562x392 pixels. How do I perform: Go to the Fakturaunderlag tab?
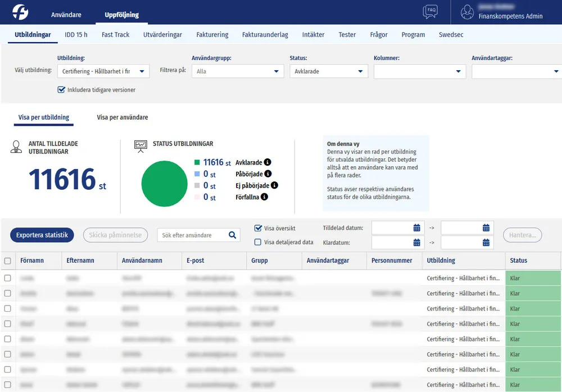[265, 35]
